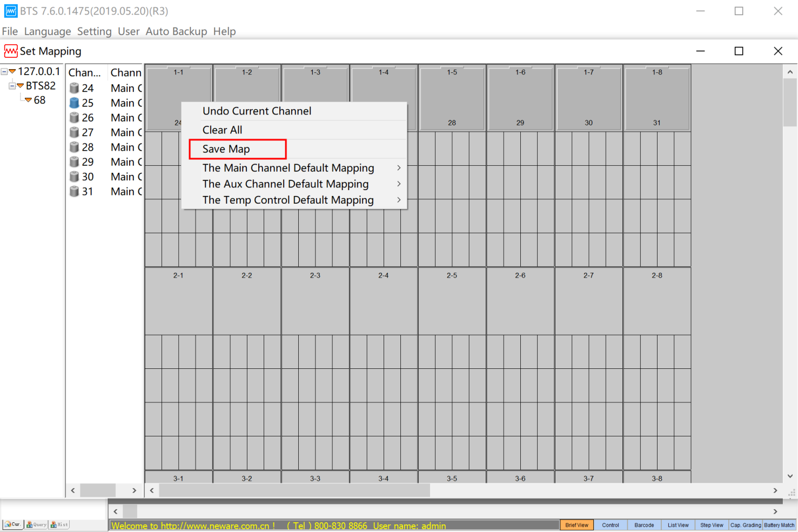Select mapping cell 2-8

[657, 301]
